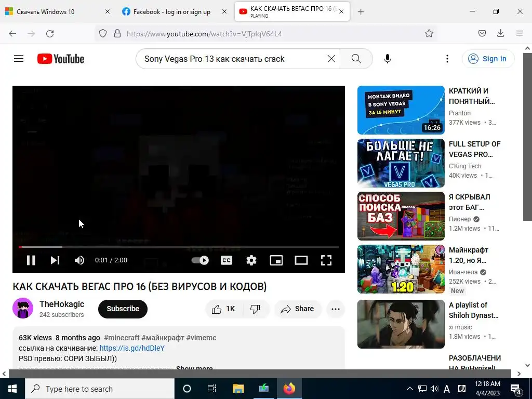The height and width of the screenshot is (399, 532).
Task: Click the #vimemc hashtag
Action: pyautogui.click(x=201, y=338)
